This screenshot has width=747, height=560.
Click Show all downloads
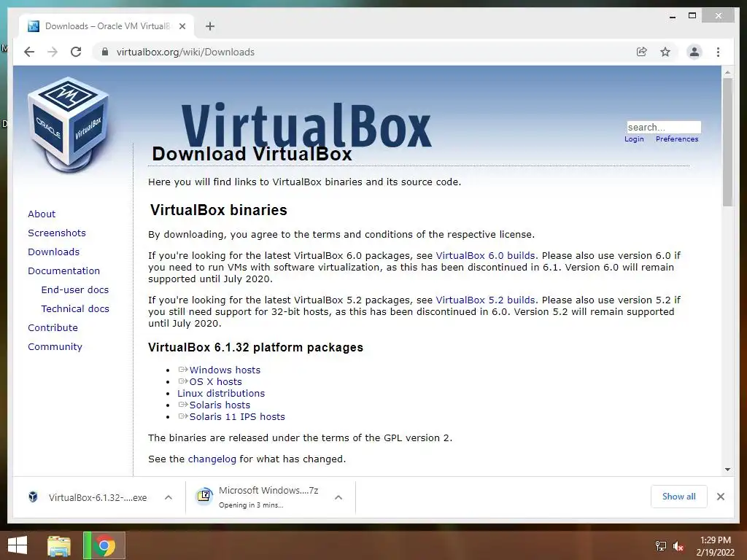click(x=679, y=497)
